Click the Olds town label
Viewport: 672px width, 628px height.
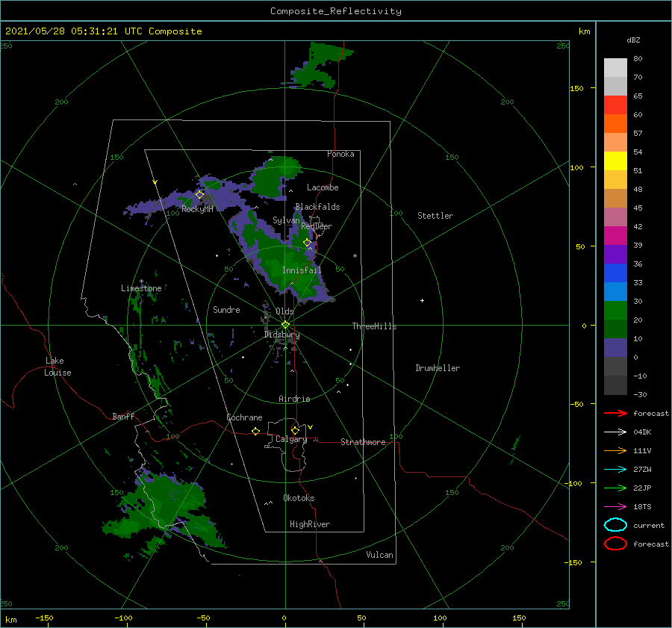coord(284,311)
